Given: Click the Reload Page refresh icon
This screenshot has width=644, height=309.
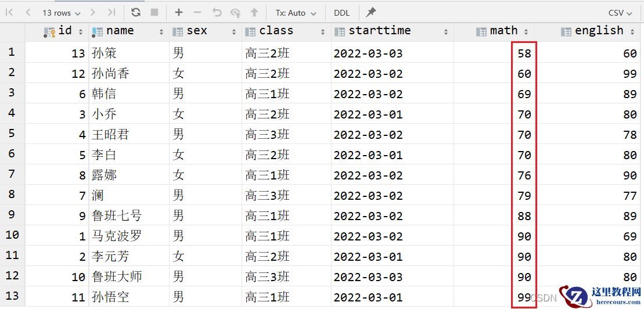Looking at the screenshot, I should click(136, 12).
